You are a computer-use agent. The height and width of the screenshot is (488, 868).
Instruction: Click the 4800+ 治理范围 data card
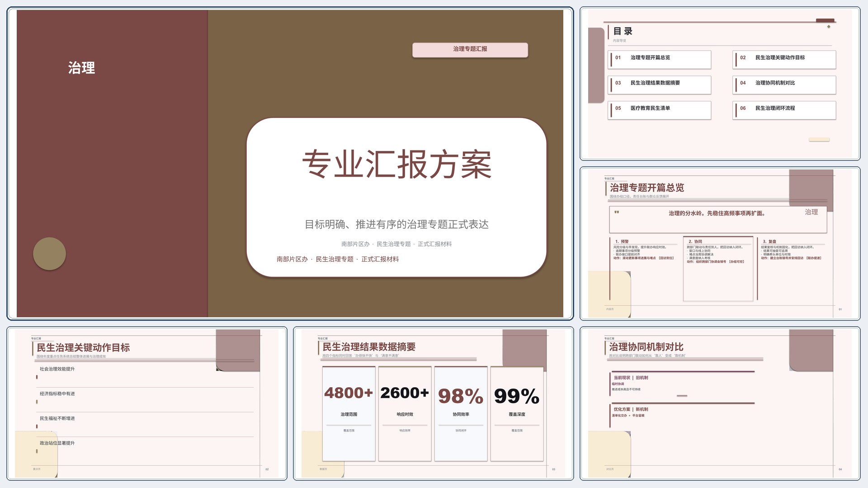[349, 413]
